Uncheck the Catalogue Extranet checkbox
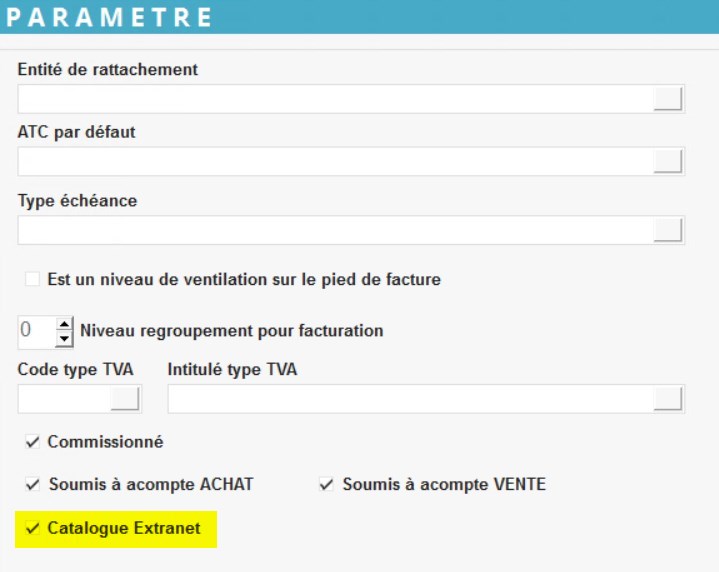The height and width of the screenshot is (572, 719). tap(33, 528)
